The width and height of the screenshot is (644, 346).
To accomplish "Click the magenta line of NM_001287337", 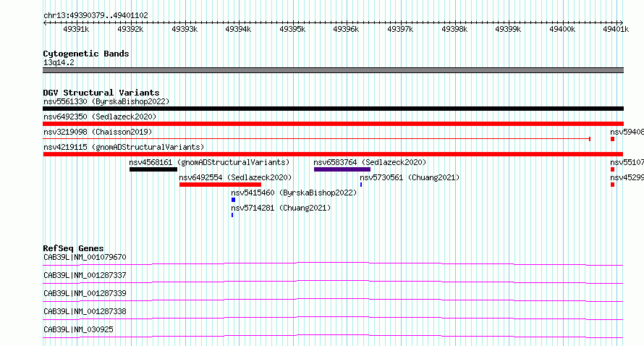I will click(x=333, y=282).
